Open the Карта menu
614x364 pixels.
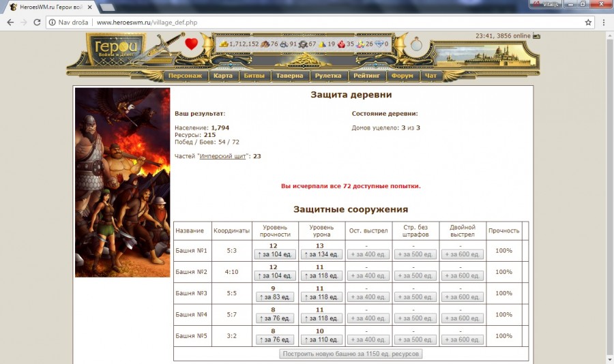223,76
